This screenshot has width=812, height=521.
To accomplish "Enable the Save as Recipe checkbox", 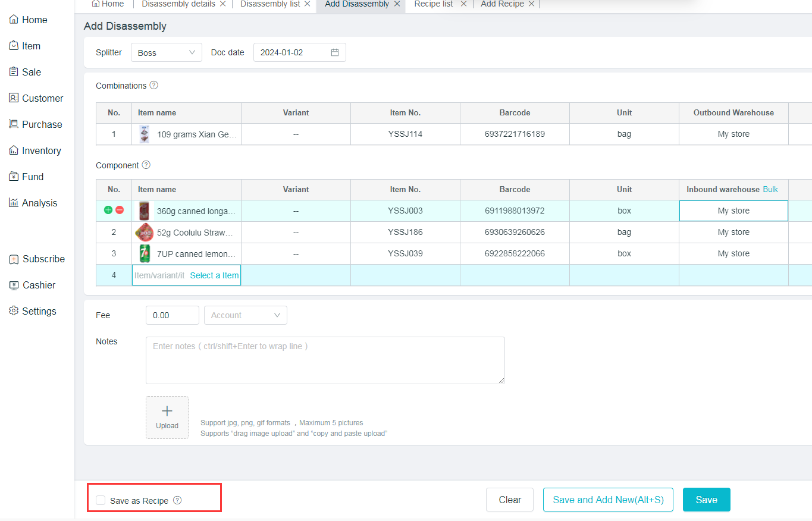I will tap(101, 500).
